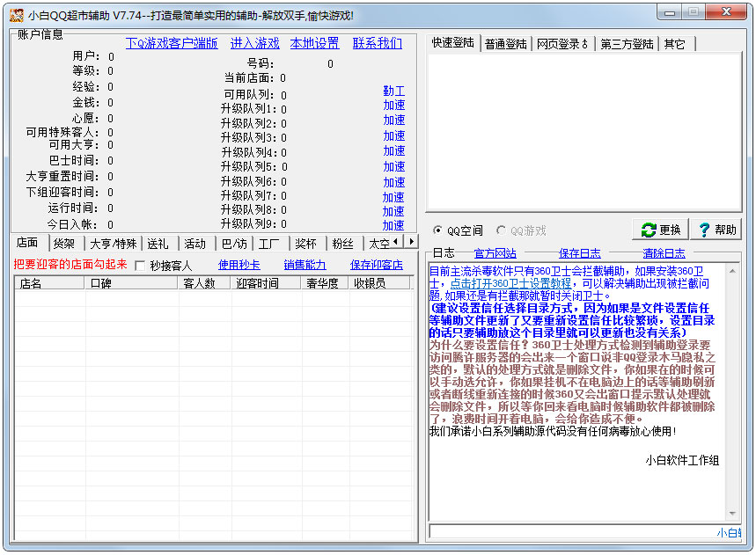
Task: Click the 勤工 link beside 可用队列
Action: 394,91
